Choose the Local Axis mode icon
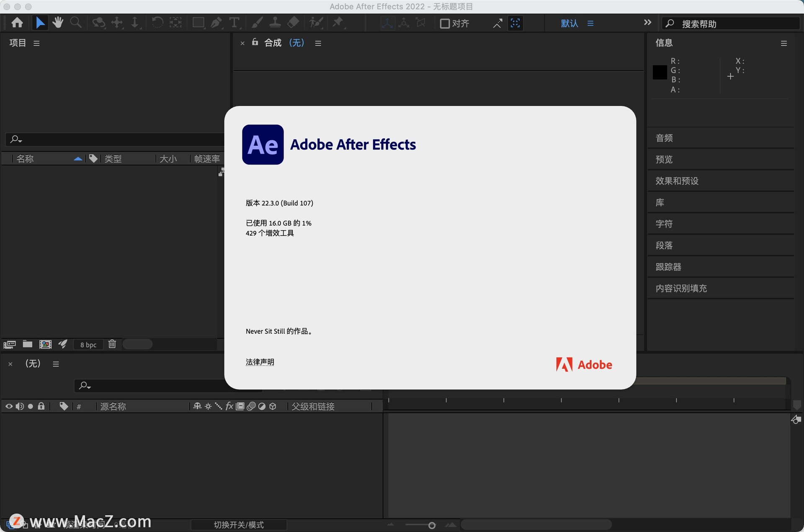 (387, 23)
